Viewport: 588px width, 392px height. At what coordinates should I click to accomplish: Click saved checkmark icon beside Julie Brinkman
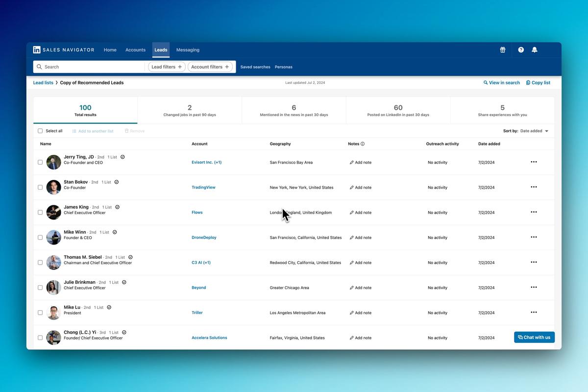(x=124, y=282)
